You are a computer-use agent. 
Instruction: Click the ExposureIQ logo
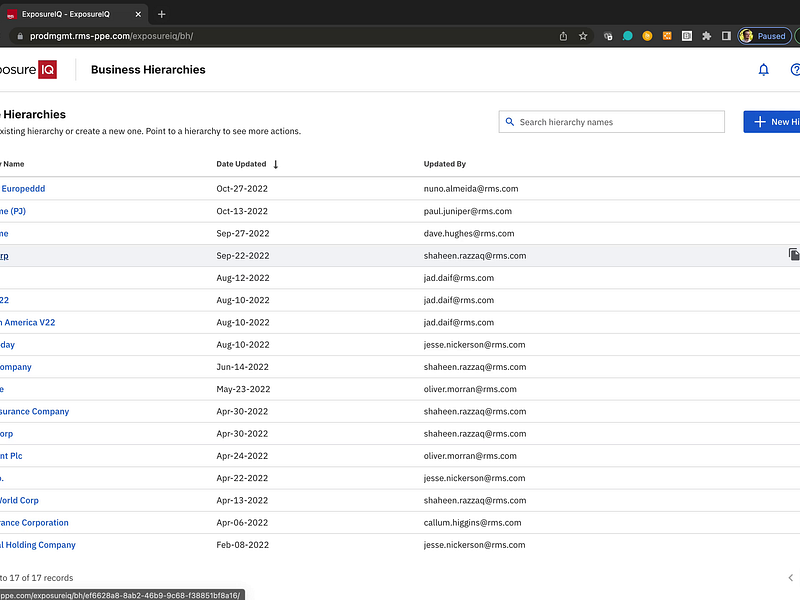click(x=28, y=70)
